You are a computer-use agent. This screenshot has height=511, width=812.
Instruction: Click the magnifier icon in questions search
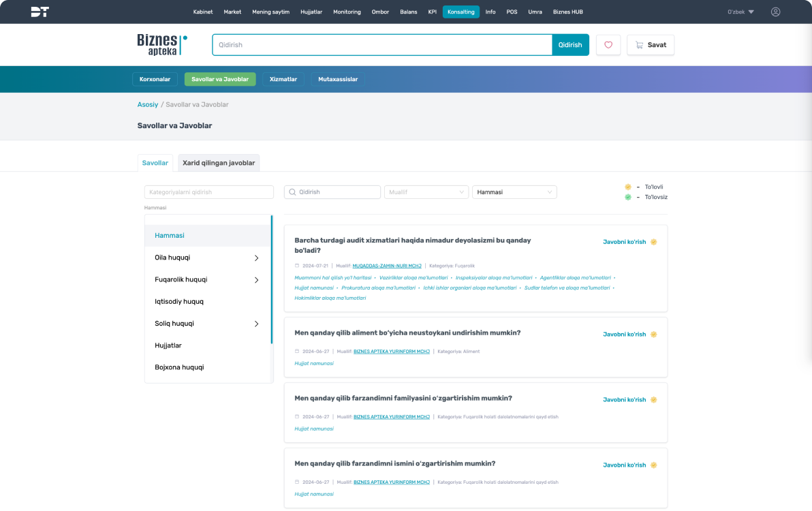(x=292, y=192)
